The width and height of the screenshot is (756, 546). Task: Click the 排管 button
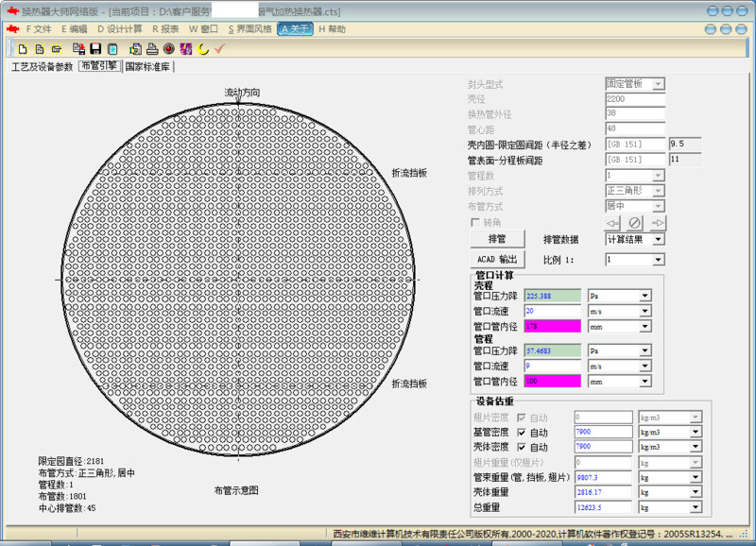click(x=497, y=239)
